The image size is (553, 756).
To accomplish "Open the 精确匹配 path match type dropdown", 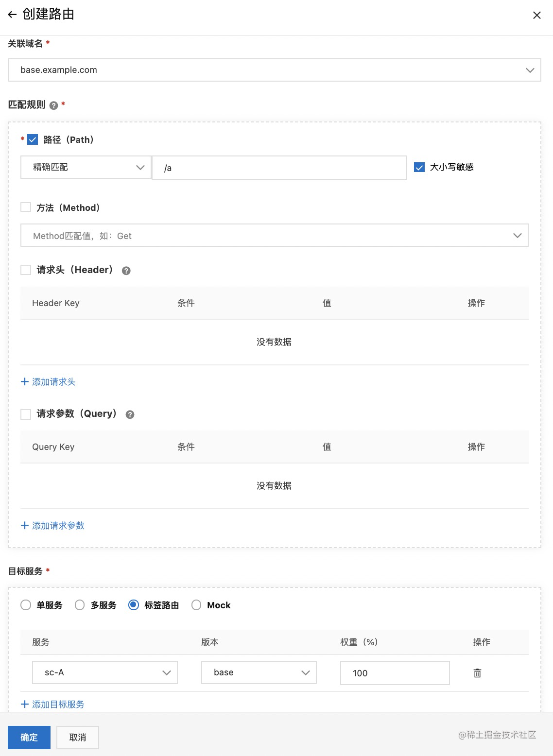I will pos(86,167).
